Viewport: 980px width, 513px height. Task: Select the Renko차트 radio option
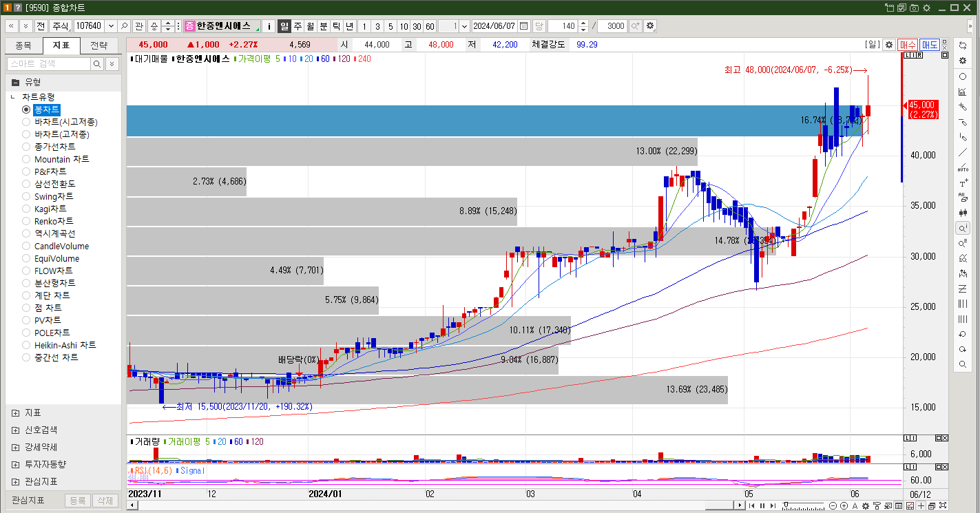26,221
